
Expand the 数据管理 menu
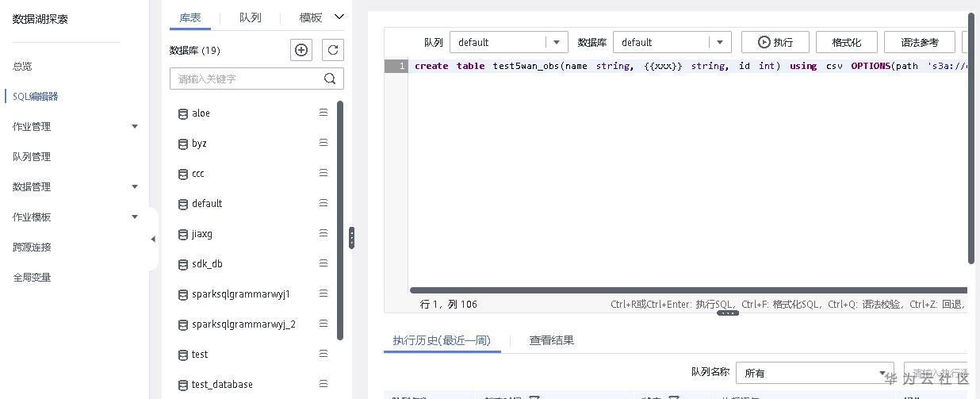click(135, 186)
